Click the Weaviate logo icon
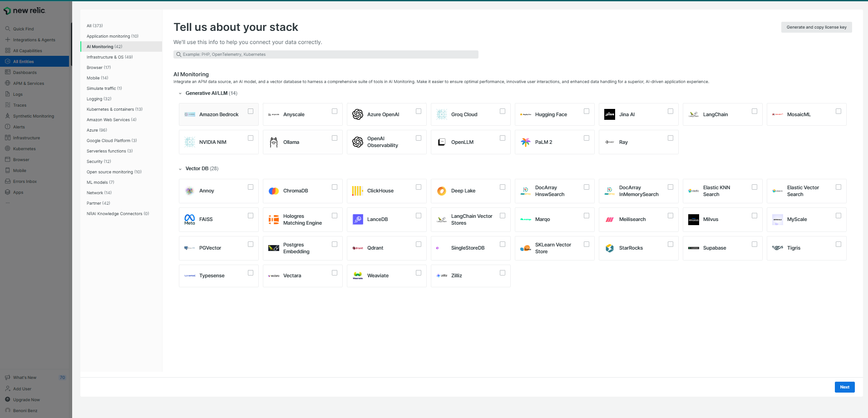Image resolution: width=868 pixels, height=418 pixels. tap(358, 275)
